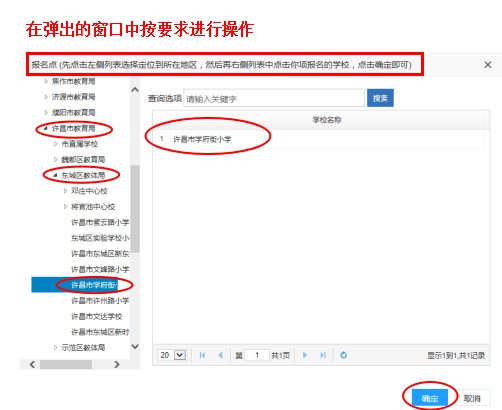The width and height of the screenshot is (502, 410).
Task: Click the tree panel's up scroll arrow
Action: (x=135, y=89)
